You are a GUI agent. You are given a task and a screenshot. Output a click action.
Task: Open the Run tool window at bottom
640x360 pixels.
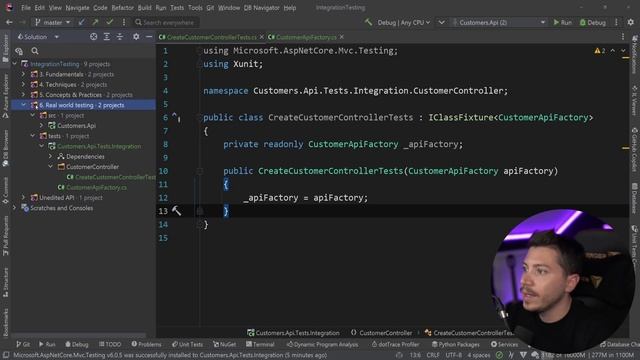(47, 344)
